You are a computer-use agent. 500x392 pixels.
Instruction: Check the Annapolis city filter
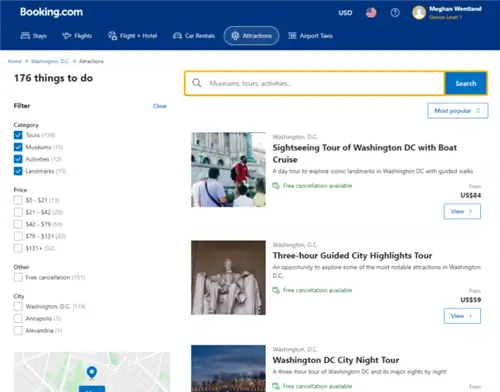tap(18, 318)
